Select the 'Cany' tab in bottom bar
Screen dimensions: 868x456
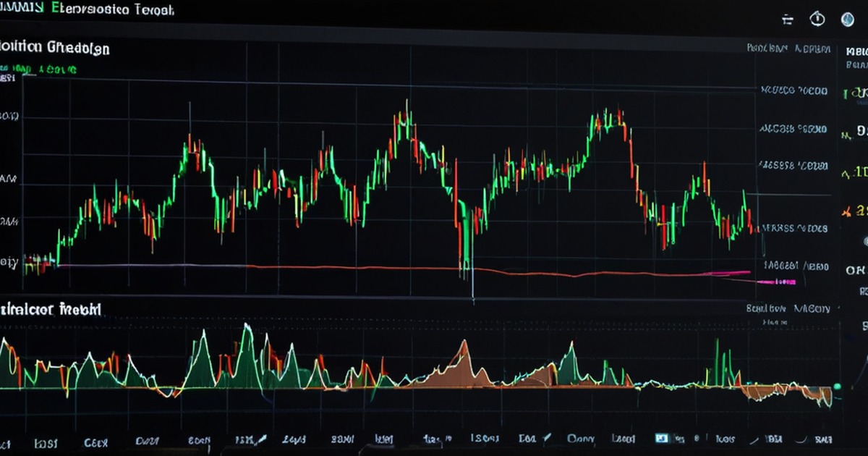click(579, 439)
